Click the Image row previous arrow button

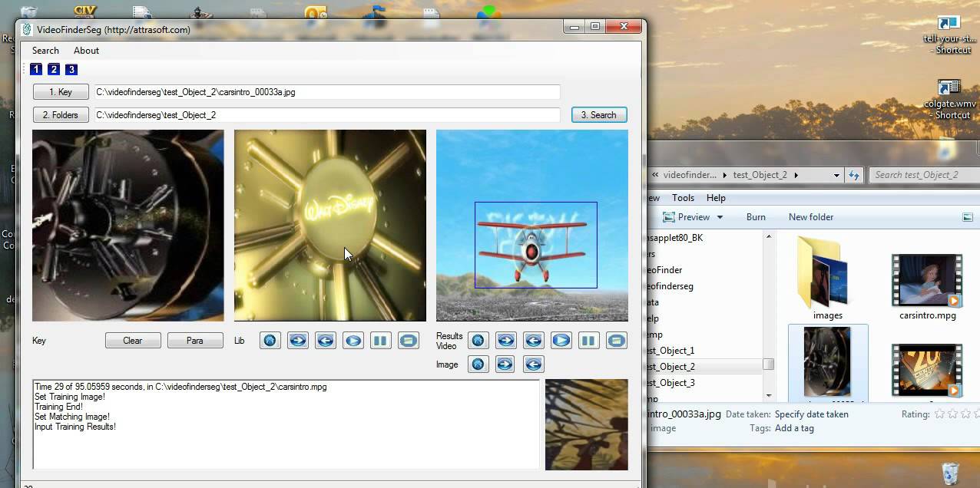tap(534, 364)
